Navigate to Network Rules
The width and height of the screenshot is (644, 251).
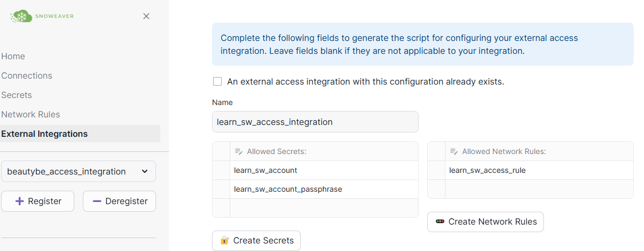pyautogui.click(x=30, y=114)
